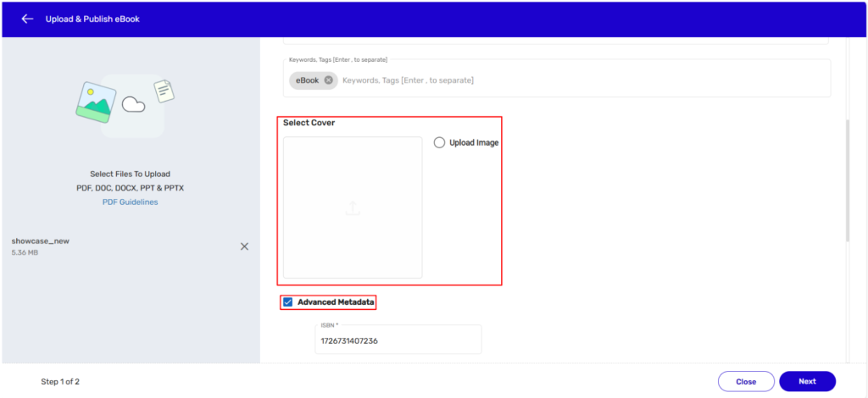Select the Upload Image radio option
868x398 pixels.
pyautogui.click(x=439, y=142)
